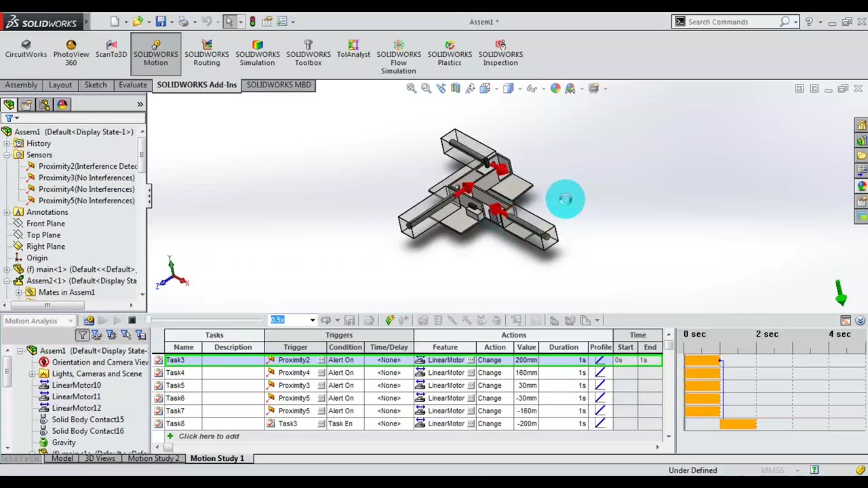Toggle the PhotoView 360 add-in
Viewport: 868px width, 488px height.
tap(71, 53)
